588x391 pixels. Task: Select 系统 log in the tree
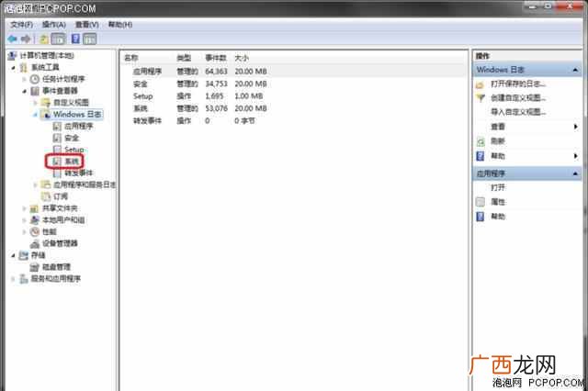[x=72, y=162]
